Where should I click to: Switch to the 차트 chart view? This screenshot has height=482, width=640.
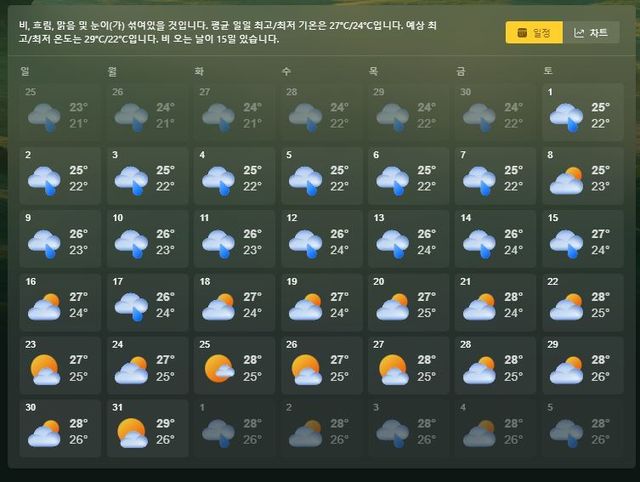590,33
